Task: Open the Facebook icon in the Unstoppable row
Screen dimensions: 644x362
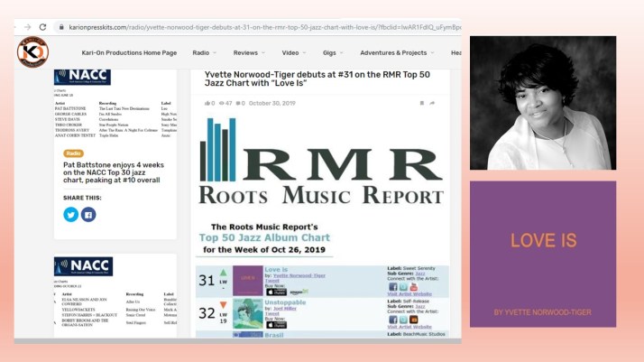Action: tap(393, 320)
